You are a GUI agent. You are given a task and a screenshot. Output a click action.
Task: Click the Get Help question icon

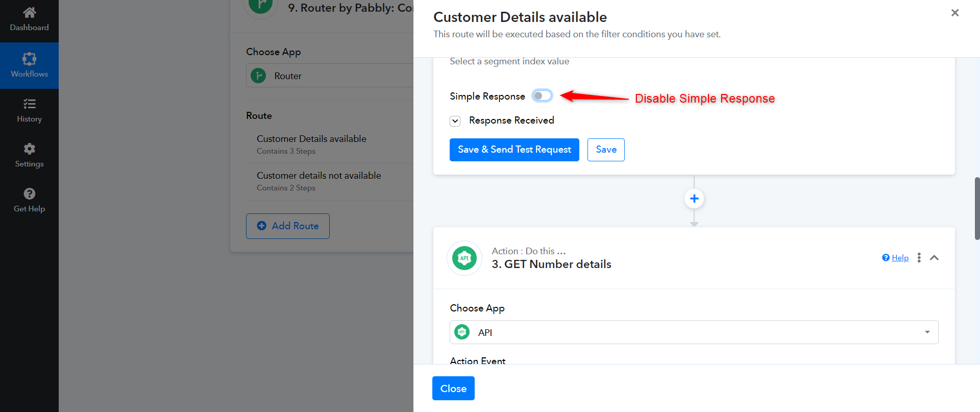click(29, 193)
